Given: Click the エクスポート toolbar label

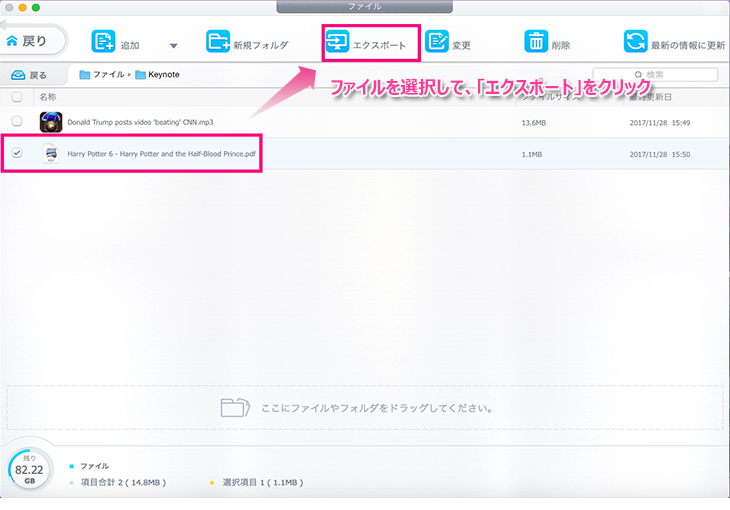Looking at the screenshot, I should (x=379, y=45).
